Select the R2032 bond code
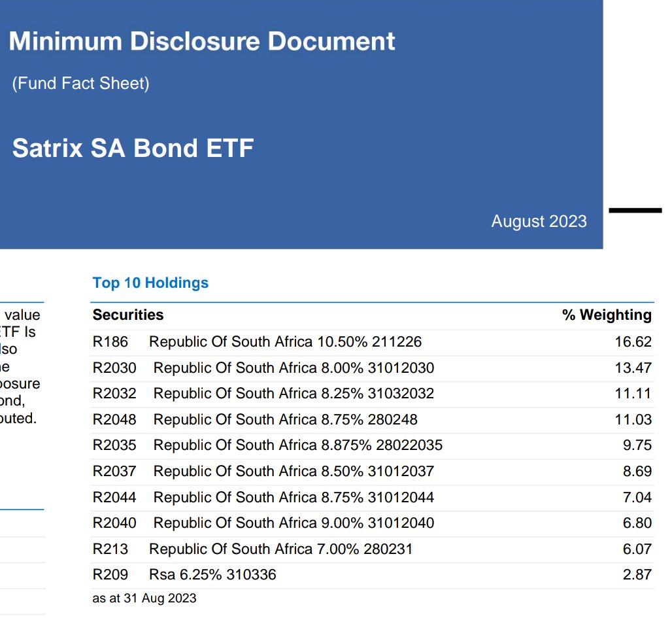The width and height of the screenshot is (672, 622). click(x=114, y=394)
